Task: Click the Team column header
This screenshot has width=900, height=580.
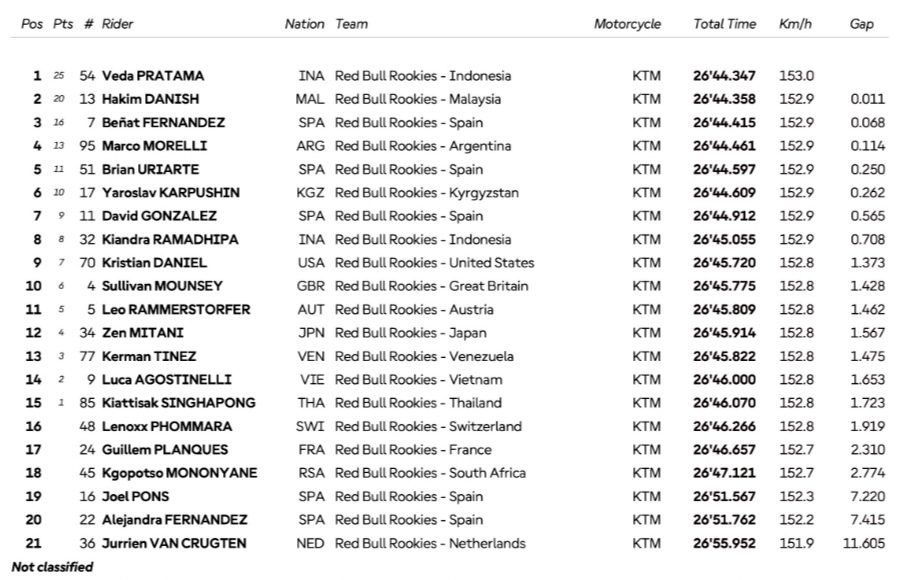Action: (x=351, y=24)
